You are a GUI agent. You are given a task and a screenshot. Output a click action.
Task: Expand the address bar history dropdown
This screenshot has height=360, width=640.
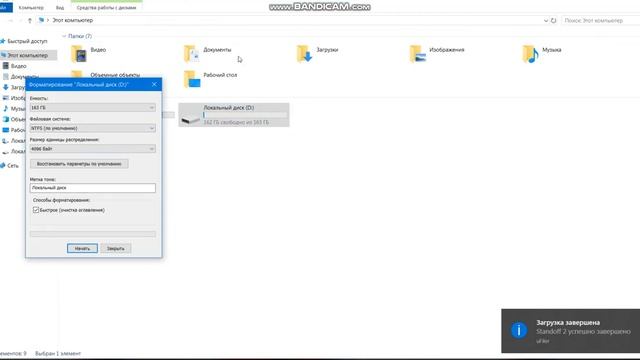click(x=546, y=20)
